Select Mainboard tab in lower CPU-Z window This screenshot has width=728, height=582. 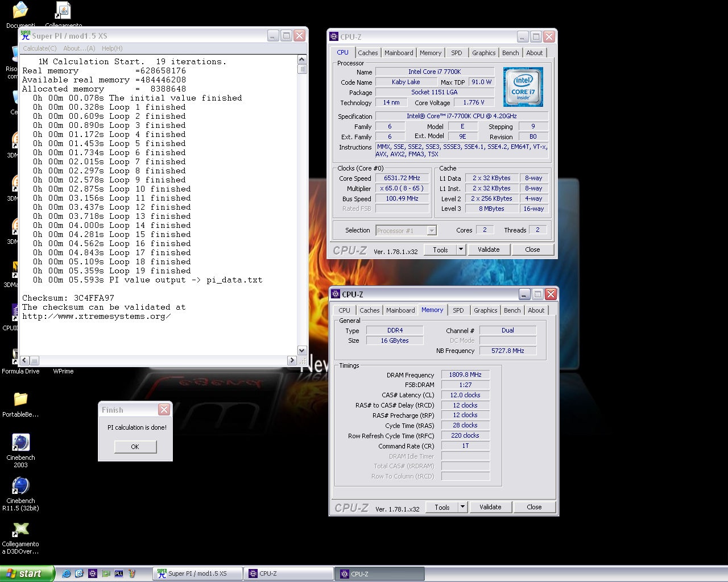pyautogui.click(x=400, y=310)
